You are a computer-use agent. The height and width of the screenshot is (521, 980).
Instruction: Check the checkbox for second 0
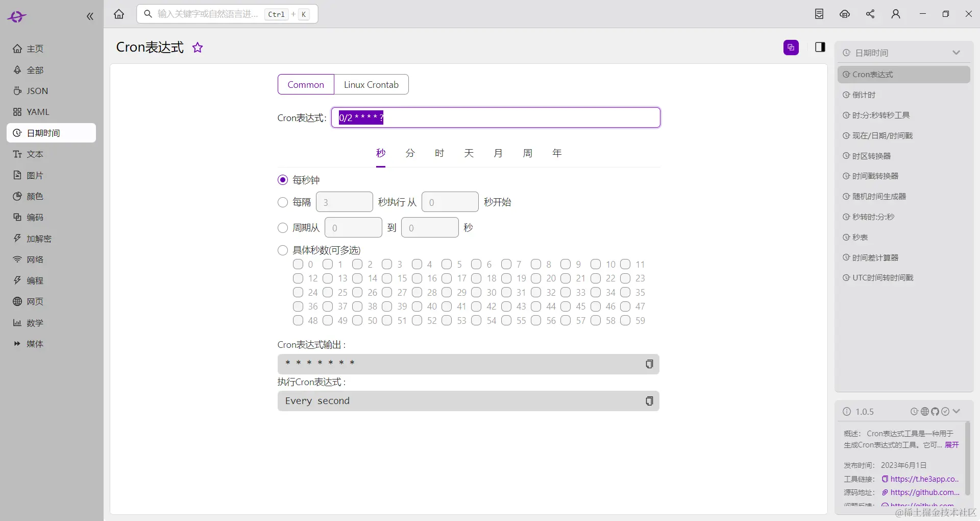coord(298,264)
